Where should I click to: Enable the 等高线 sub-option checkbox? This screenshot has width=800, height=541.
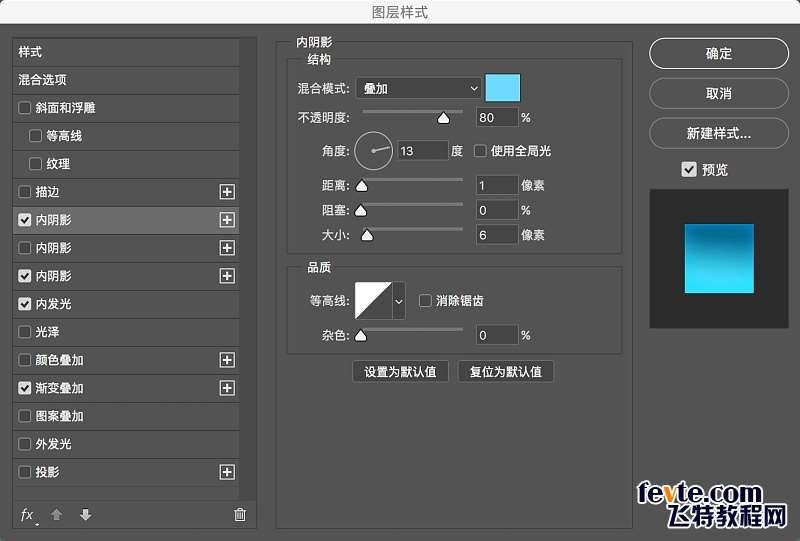coord(35,136)
